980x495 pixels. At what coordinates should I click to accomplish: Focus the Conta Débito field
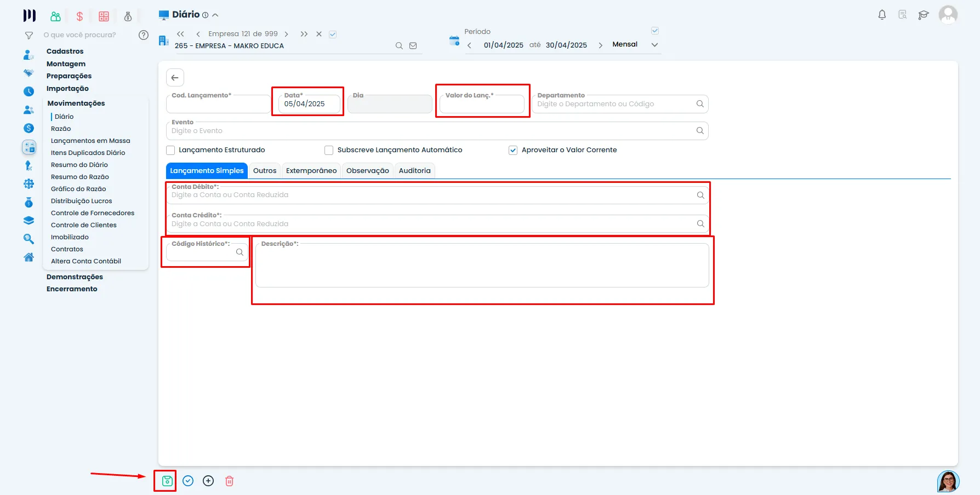(437, 195)
